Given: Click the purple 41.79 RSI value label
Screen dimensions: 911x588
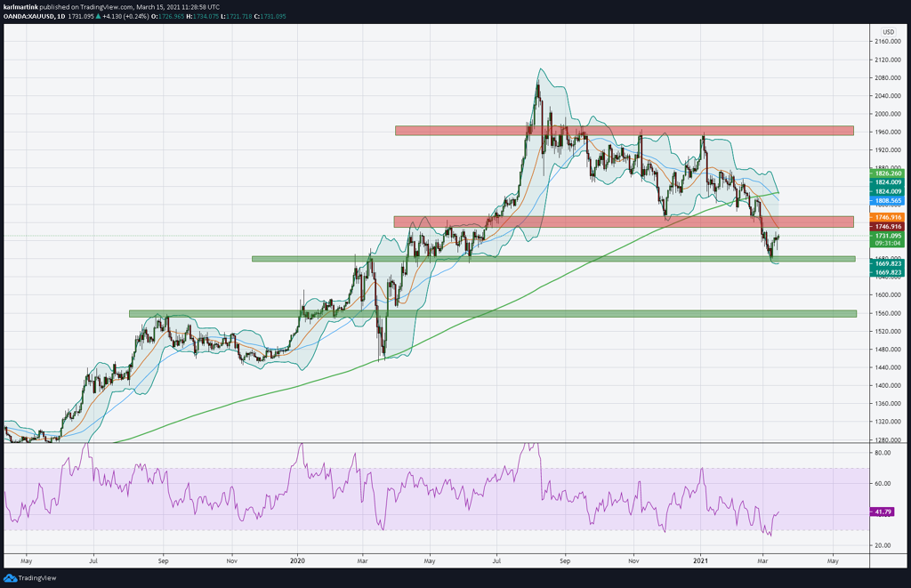Looking at the screenshot, I should [882, 511].
